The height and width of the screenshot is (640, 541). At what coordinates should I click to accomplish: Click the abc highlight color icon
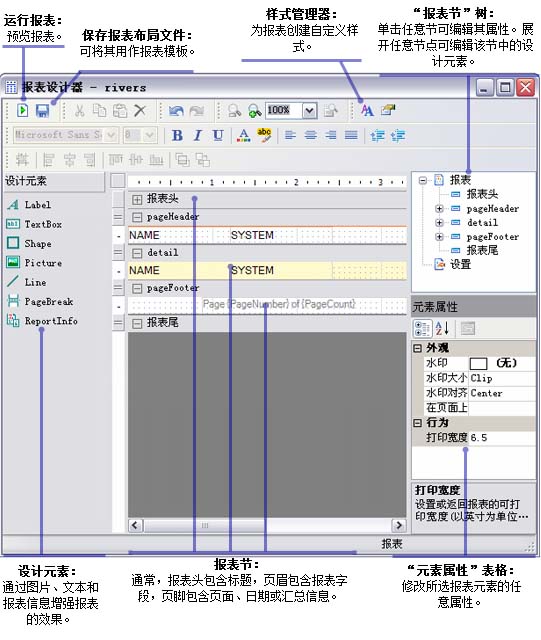pyautogui.click(x=264, y=135)
